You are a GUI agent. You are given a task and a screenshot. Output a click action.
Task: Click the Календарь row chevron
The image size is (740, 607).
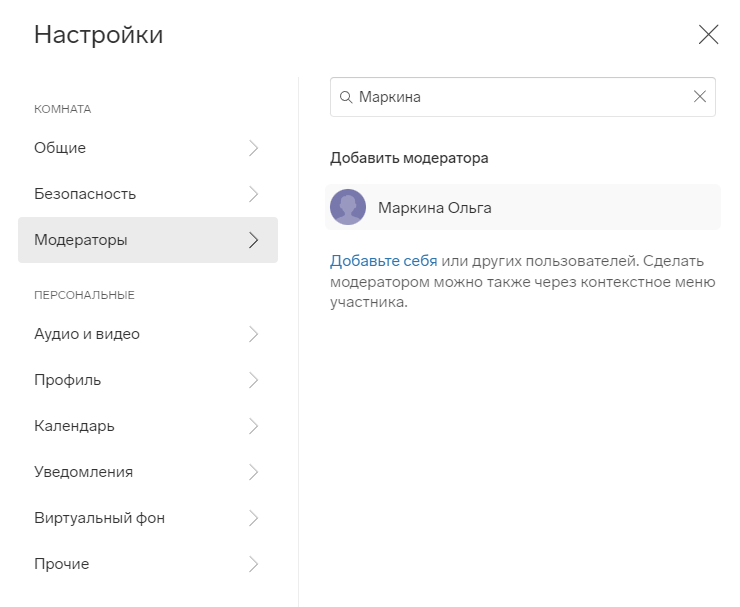[x=253, y=426]
